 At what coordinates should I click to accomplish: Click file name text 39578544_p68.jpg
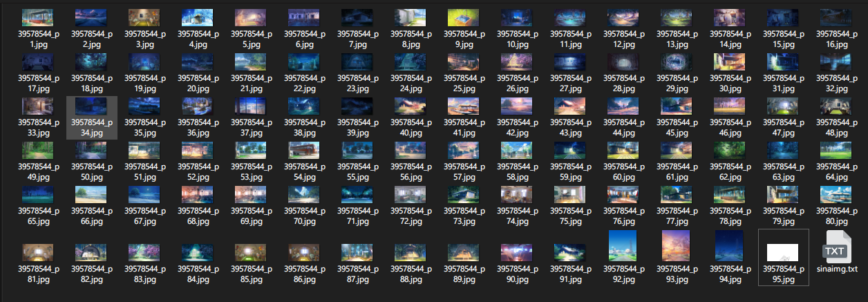pyautogui.click(x=198, y=215)
